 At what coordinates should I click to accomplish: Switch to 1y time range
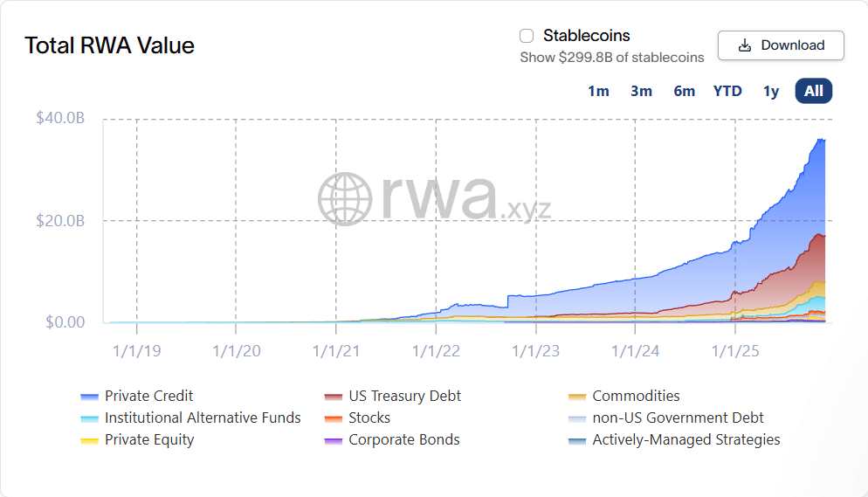tap(770, 91)
